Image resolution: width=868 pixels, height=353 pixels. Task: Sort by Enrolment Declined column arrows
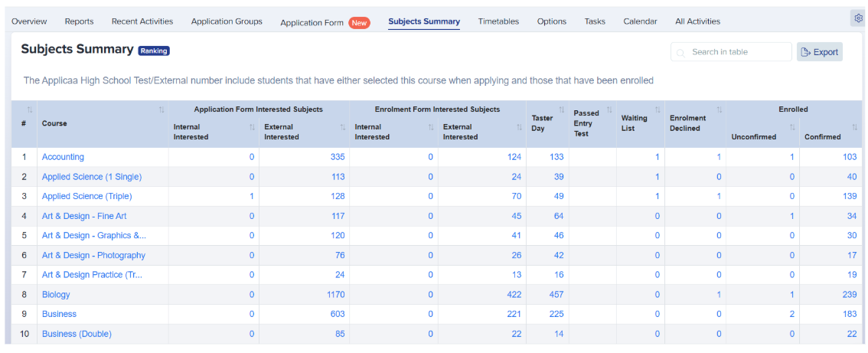[719, 109]
